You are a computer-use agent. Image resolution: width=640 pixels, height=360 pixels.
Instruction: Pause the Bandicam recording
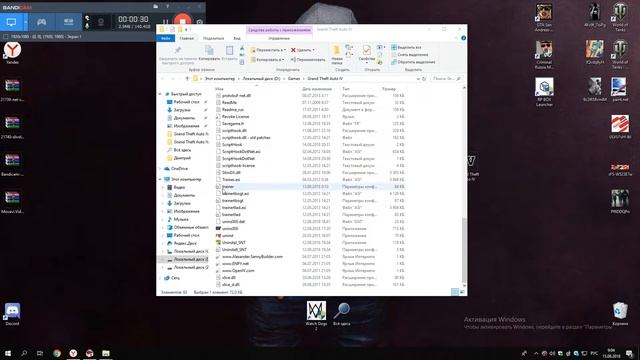(165, 22)
